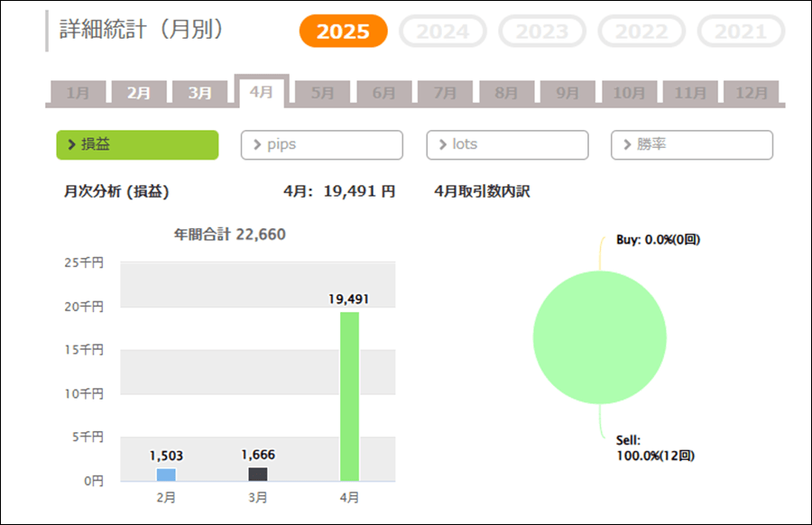Click the 3月 x-axis label under chart
Screen dimensions: 812x525
tap(258, 498)
